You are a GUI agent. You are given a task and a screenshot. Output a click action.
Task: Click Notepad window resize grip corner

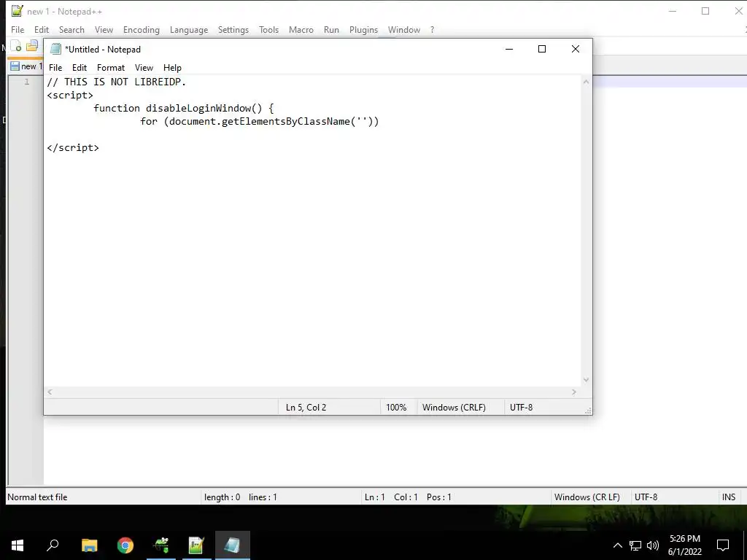click(588, 411)
